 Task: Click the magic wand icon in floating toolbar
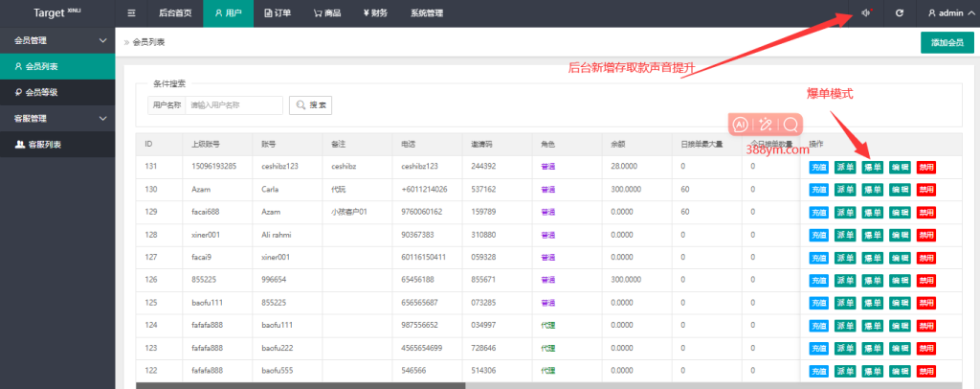[x=766, y=125]
